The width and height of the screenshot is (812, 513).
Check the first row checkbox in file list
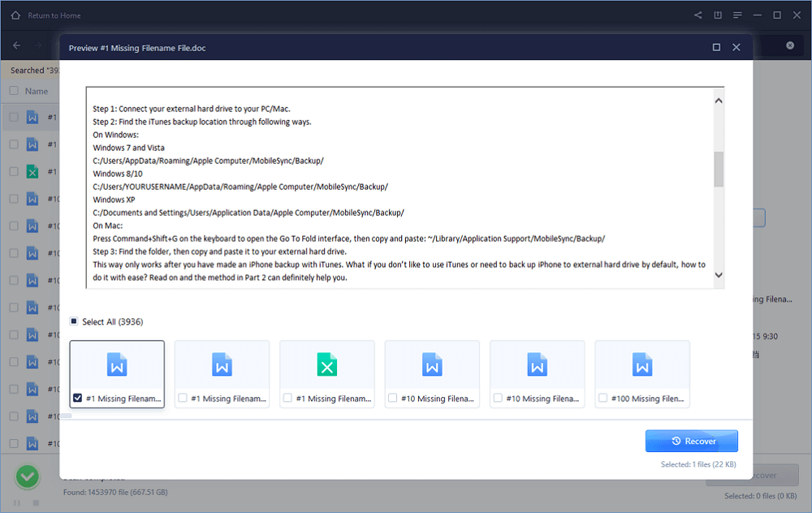pyautogui.click(x=14, y=118)
